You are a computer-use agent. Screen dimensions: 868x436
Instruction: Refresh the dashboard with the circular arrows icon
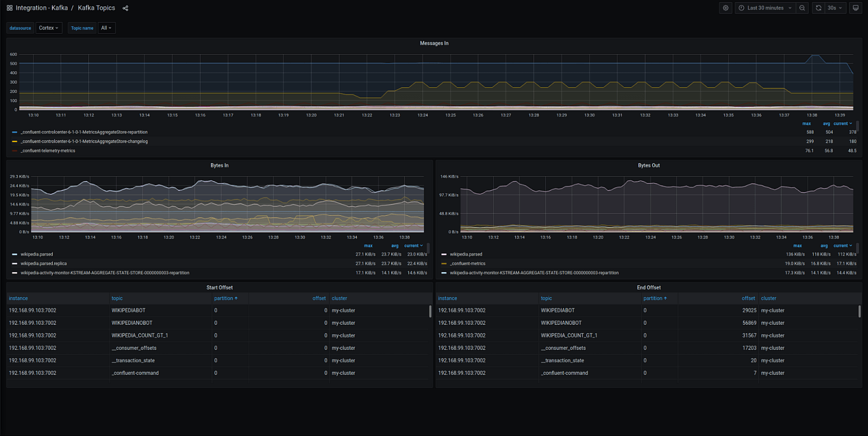point(818,8)
